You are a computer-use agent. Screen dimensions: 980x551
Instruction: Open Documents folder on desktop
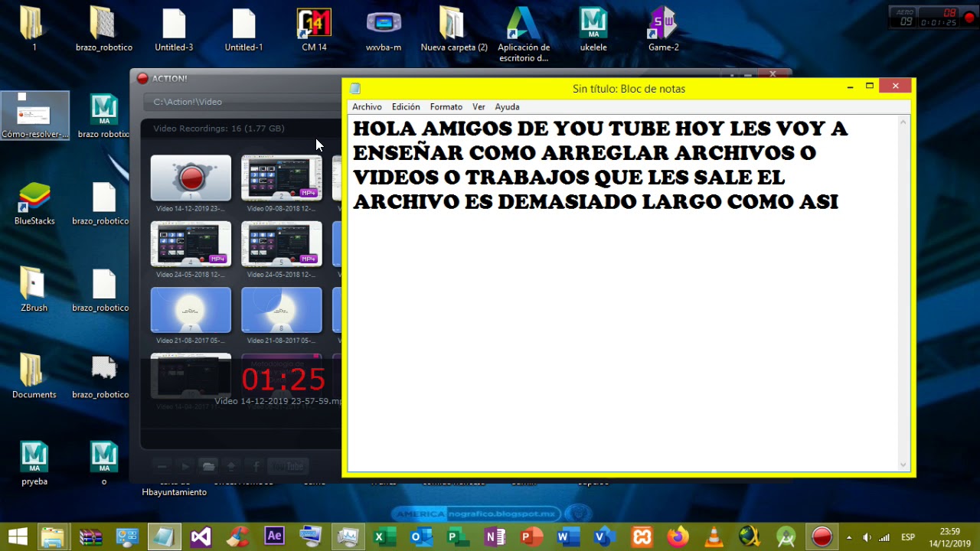34,377
